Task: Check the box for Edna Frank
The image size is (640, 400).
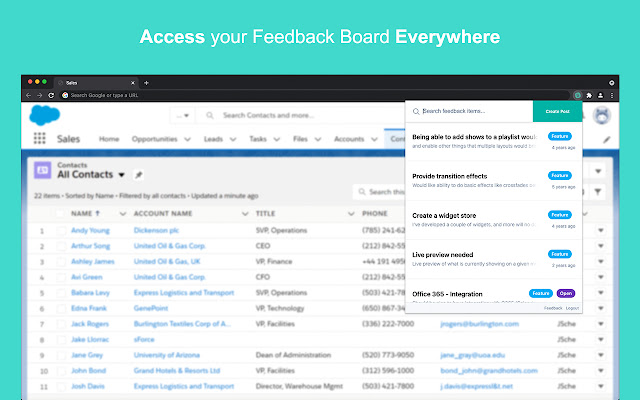Action: 61,309
